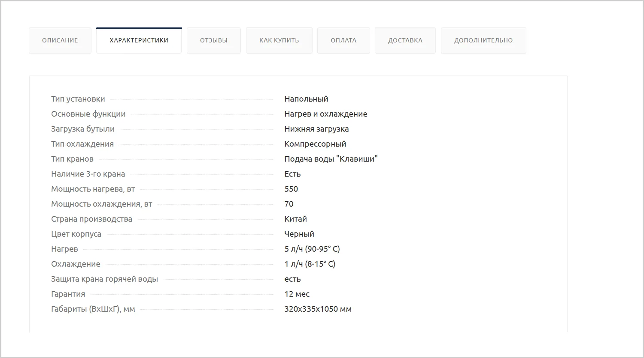Click the value Подача воды "Клавиши"

click(331, 159)
